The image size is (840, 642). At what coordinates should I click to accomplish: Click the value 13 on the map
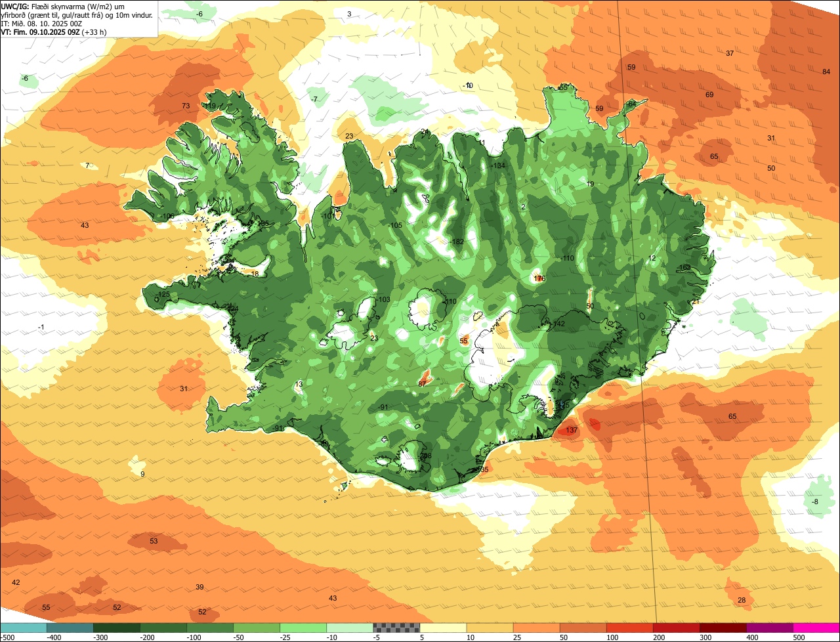pyautogui.click(x=299, y=384)
